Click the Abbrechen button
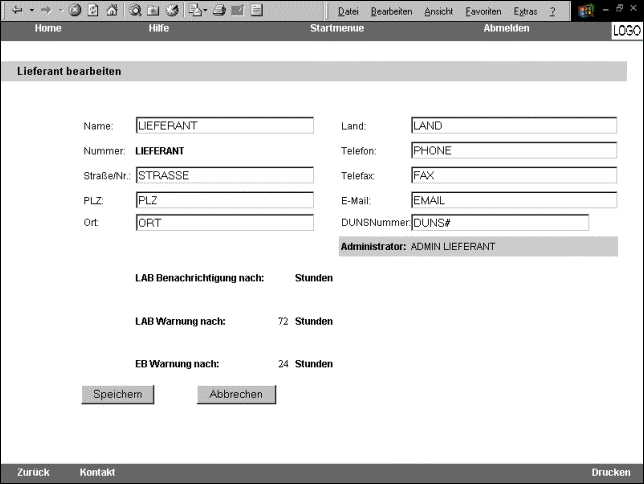This screenshot has width=644, height=484. coord(236,394)
